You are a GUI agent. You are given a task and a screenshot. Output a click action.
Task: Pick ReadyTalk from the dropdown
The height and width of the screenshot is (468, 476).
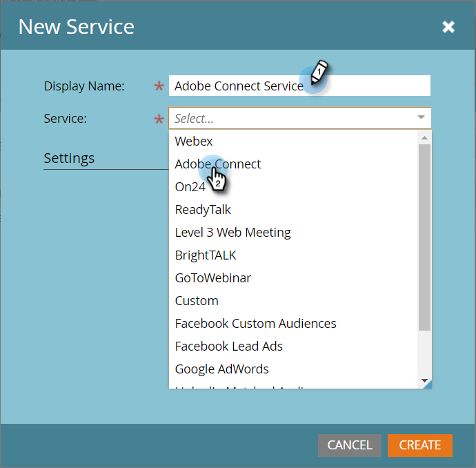coord(293,210)
